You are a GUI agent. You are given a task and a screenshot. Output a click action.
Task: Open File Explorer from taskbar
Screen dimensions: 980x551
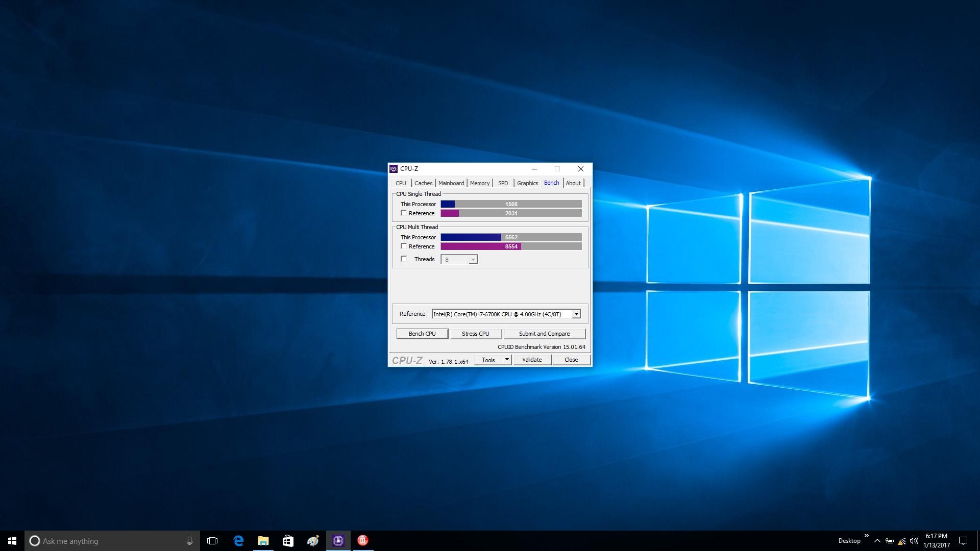tap(263, 541)
